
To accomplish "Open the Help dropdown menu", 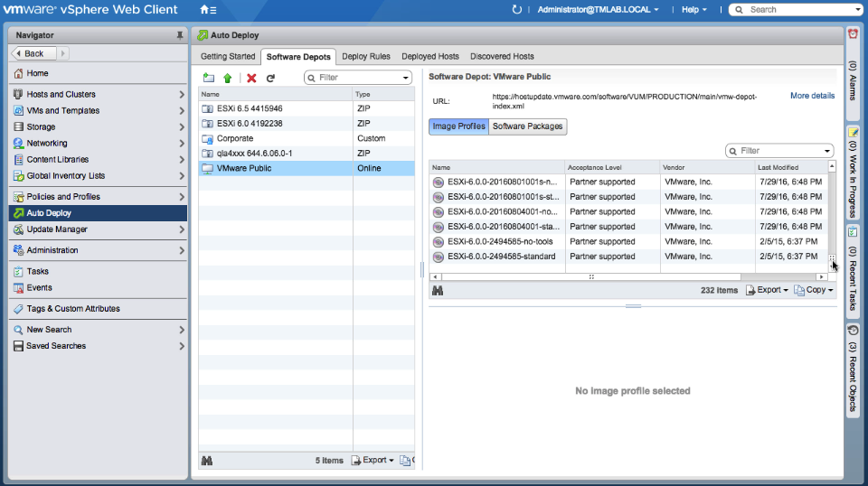I will [x=695, y=10].
